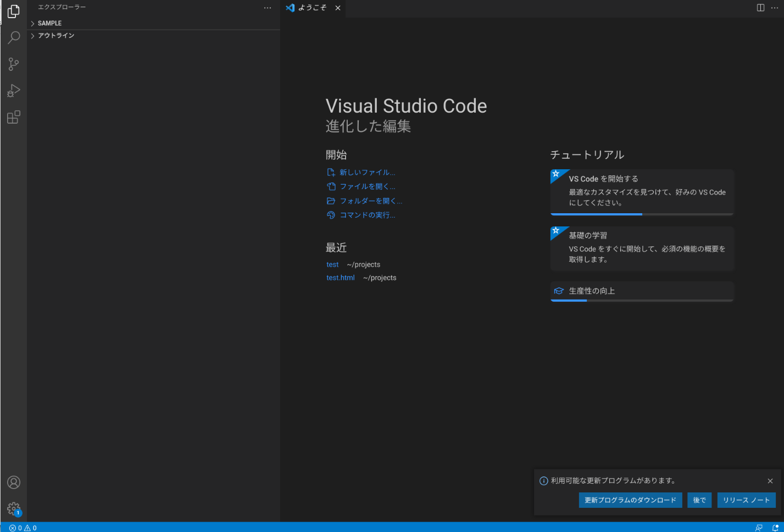Image resolution: width=784 pixels, height=532 pixels.
Task: Click 更新プログラムのダウンロード button
Action: point(630,500)
